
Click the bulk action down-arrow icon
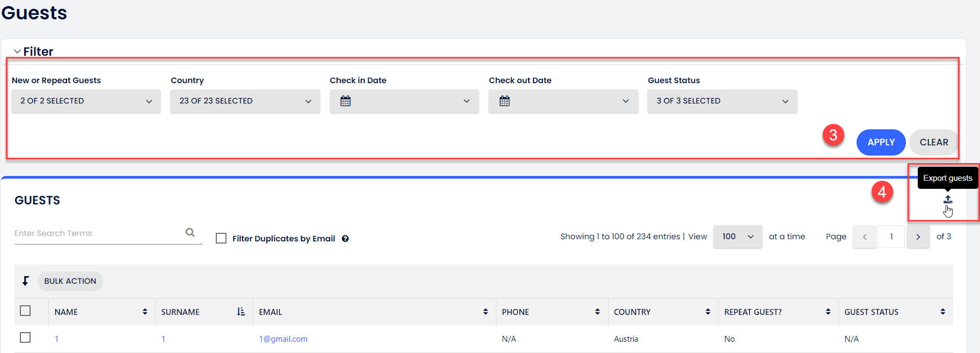(x=26, y=281)
